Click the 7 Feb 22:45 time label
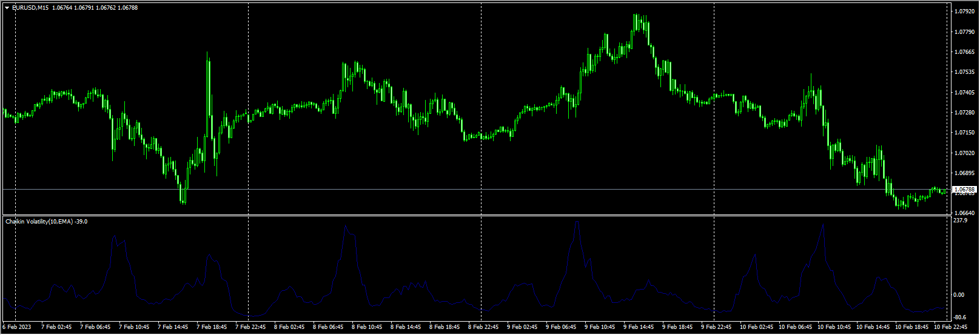Screen dimensions: 980x335 [250, 327]
